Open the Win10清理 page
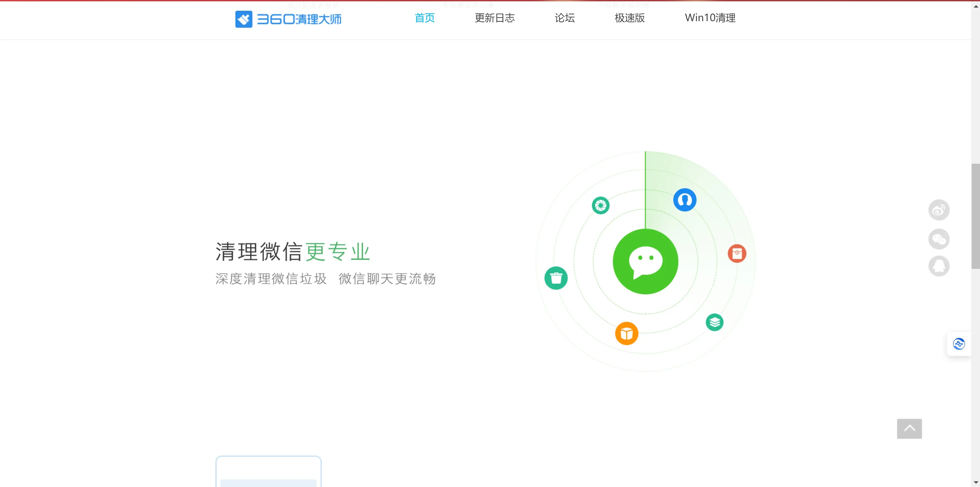The width and height of the screenshot is (980, 487). [x=710, y=18]
